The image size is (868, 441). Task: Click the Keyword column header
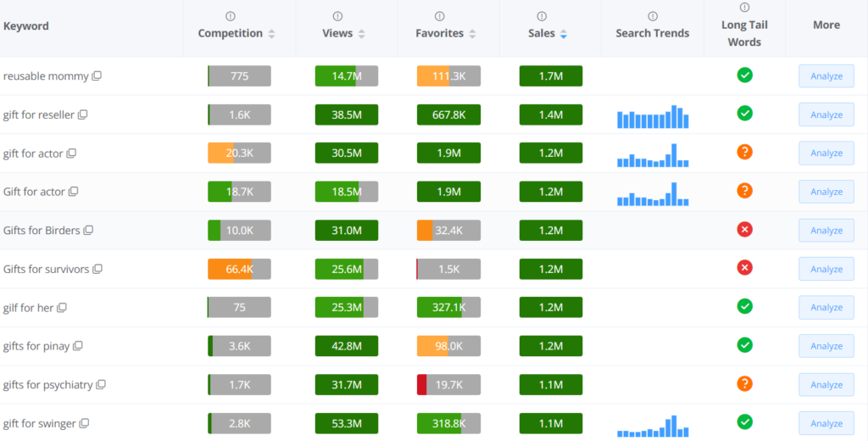[26, 25]
